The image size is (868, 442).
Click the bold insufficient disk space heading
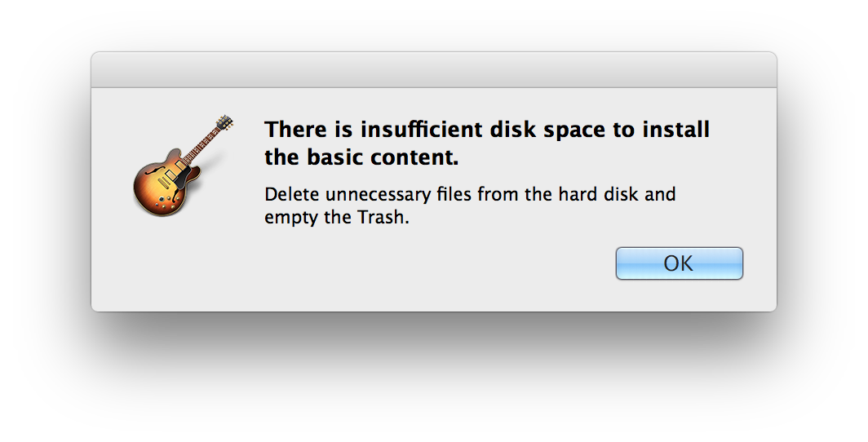pyautogui.click(x=487, y=144)
